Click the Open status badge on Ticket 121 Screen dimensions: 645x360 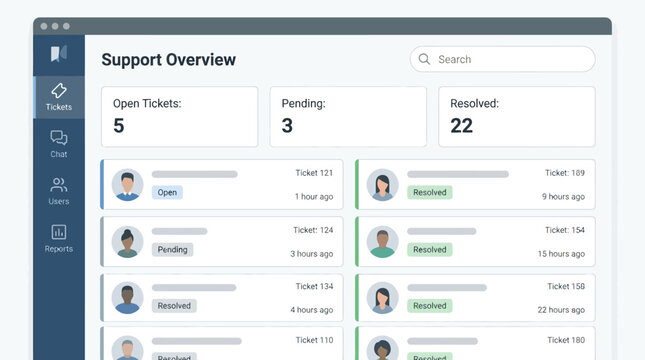click(x=167, y=193)
